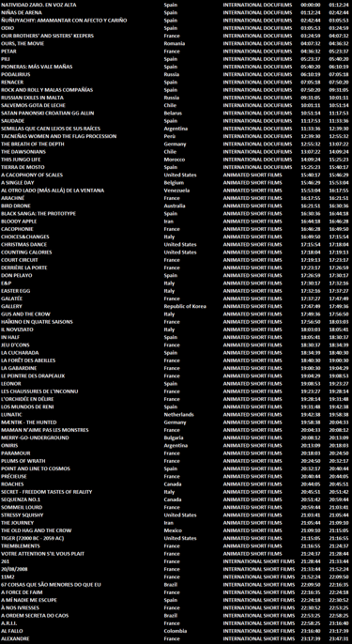The width and height of the screenshot is (352, 644).
Task: Click the film title EASTER EGG
Action: pyautogui.click(x=16, y=291)
